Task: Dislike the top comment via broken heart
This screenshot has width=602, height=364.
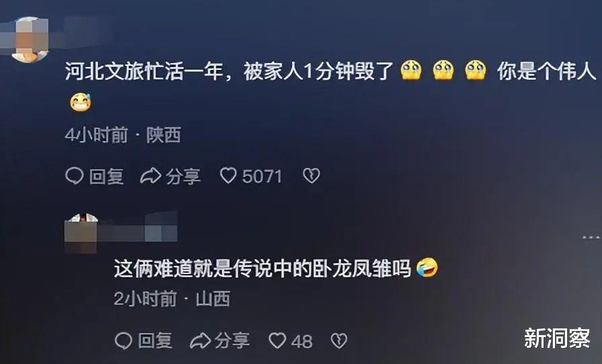Action: [x=311, y=176]
